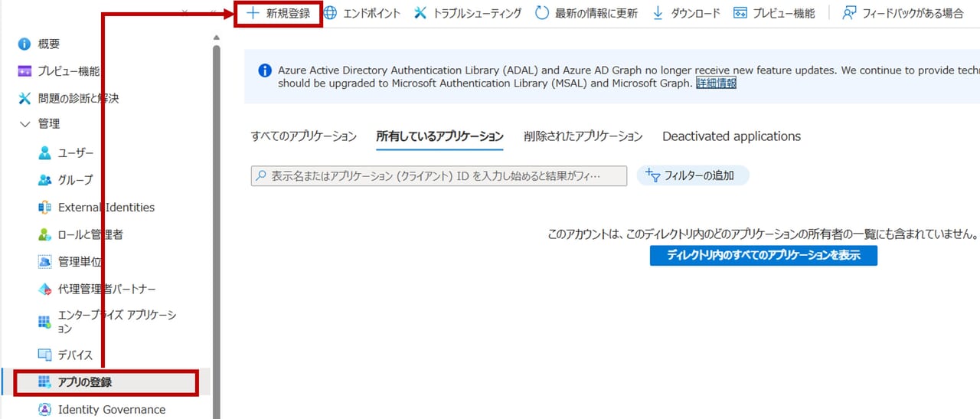Image resolution: width=980 pixels, height=419 pixels.
Task: Click the 新規登録 plus icon
Action: (253, 13)
